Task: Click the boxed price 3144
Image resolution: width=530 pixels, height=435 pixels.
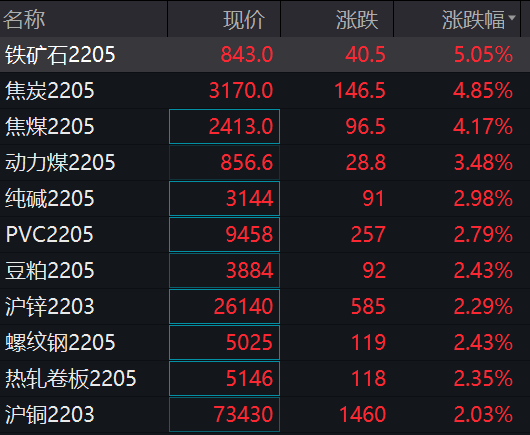Action: [224, 198]
